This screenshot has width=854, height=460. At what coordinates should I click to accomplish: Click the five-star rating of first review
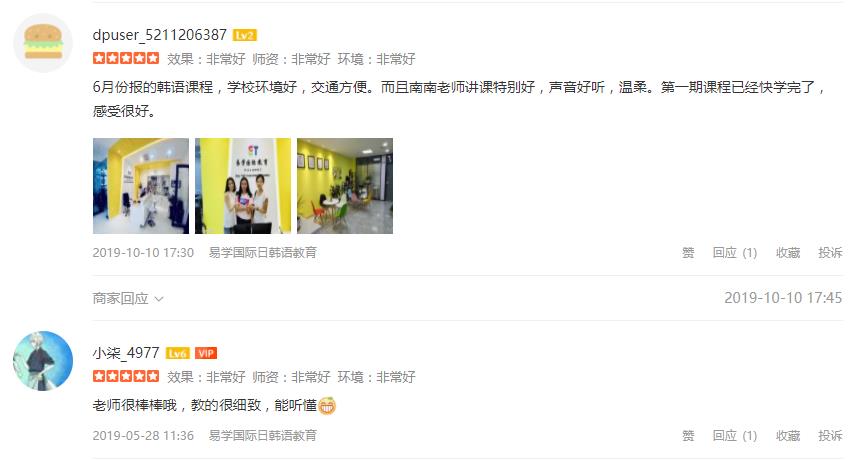click(x=126, y=58)
